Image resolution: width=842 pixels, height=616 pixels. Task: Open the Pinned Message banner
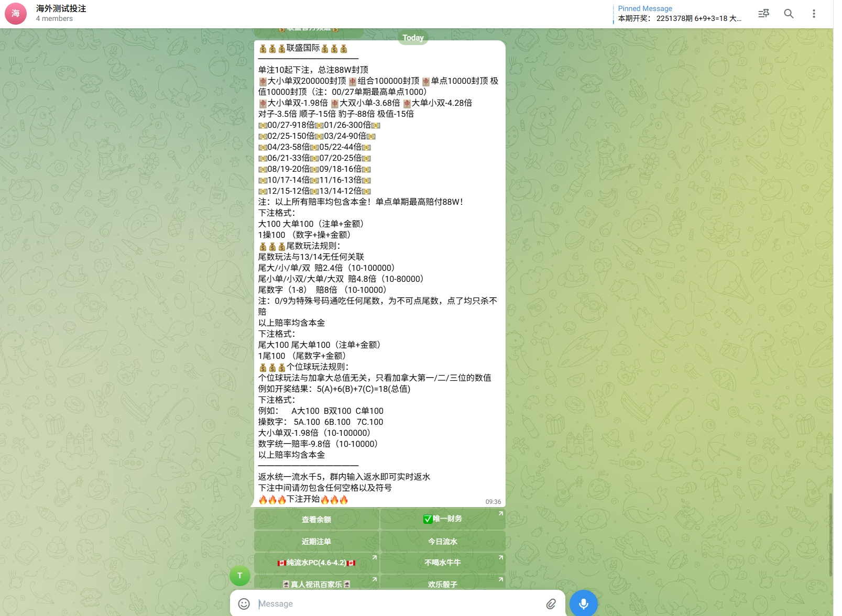tap(679, 14)
